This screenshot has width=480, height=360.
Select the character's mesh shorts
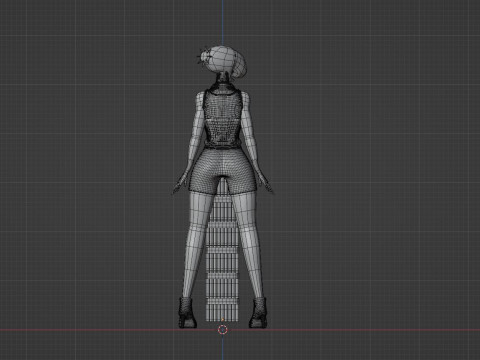click(x=222, y=170)
